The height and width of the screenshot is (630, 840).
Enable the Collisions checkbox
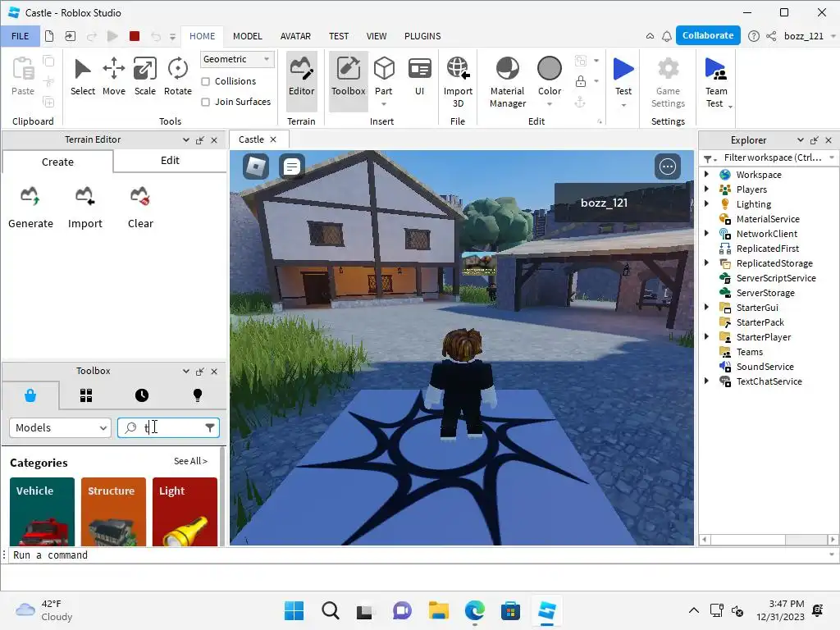[x=205, y=81]
